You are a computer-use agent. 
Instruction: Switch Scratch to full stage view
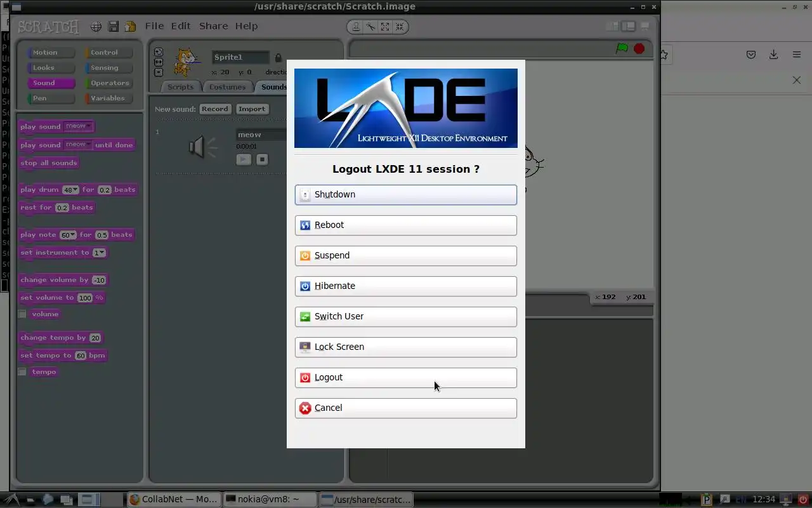(628, 26)
